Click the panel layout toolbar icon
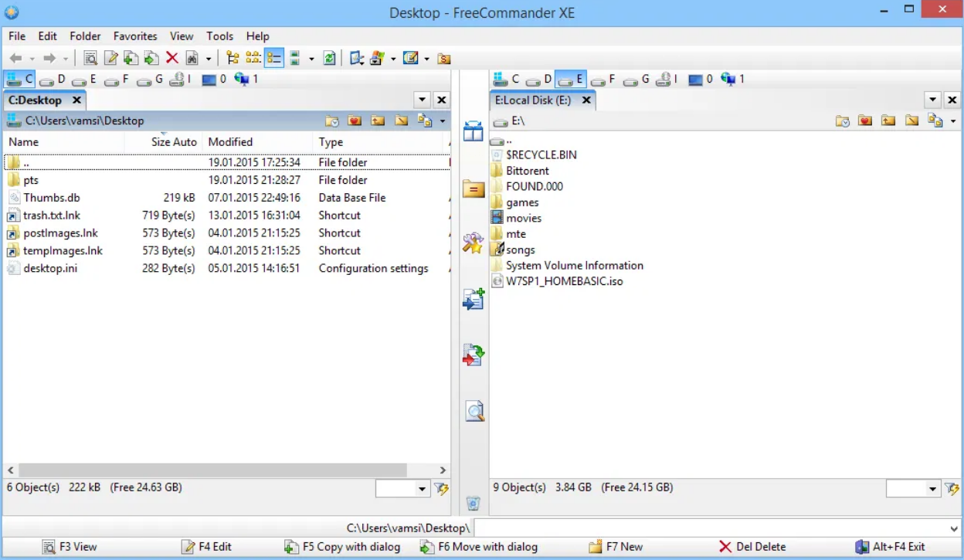This screenshot has height=560, width=964. tap(356, 58)
